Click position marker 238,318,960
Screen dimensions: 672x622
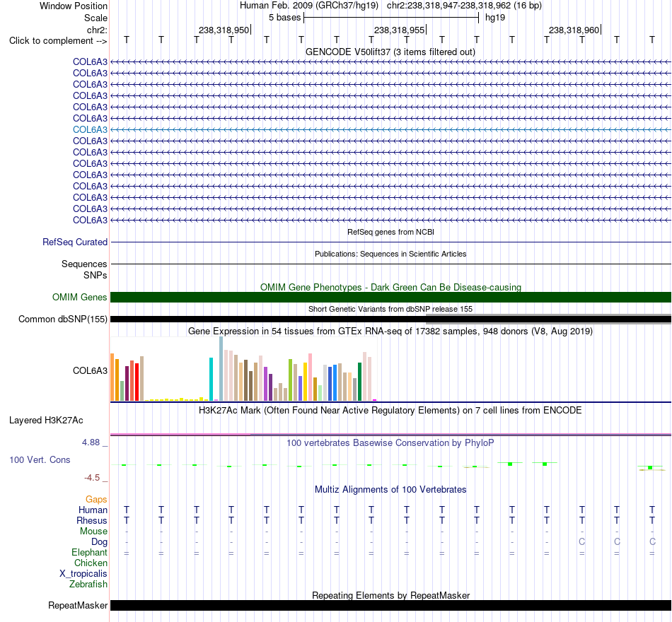point(574,30)
